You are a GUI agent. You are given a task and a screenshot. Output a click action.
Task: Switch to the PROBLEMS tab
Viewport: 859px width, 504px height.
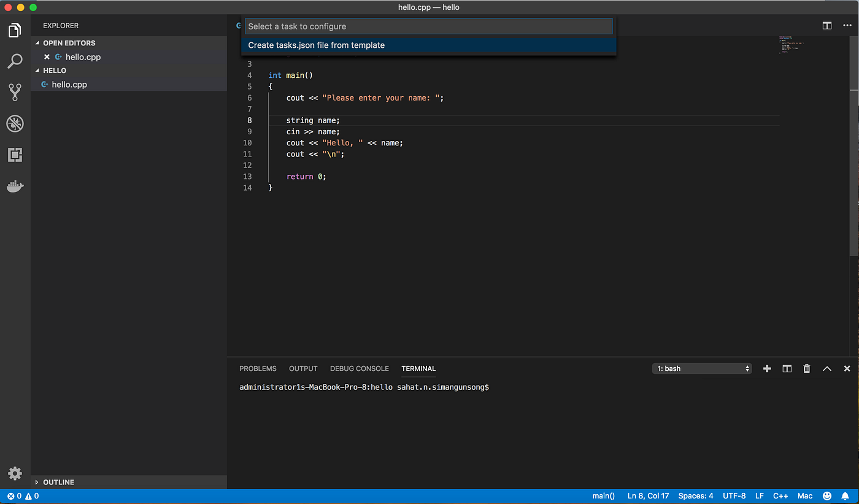[258, 368]
